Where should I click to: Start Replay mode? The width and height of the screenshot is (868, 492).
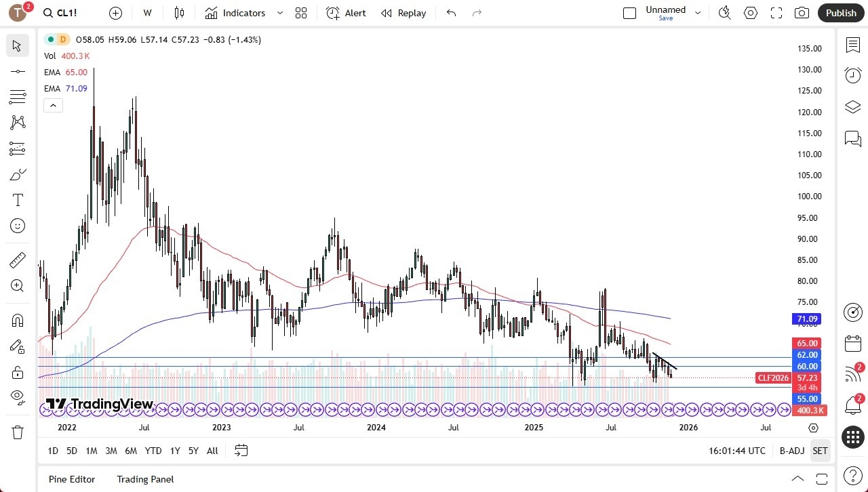(x=403, y=12)
